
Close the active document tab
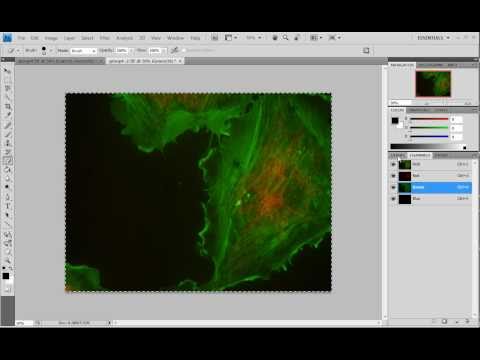180,61
